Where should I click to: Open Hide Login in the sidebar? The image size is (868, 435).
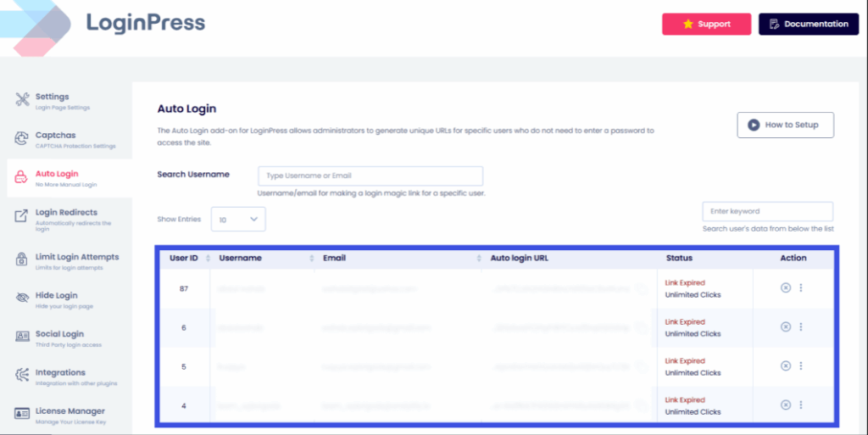click(x=70, y=300)
